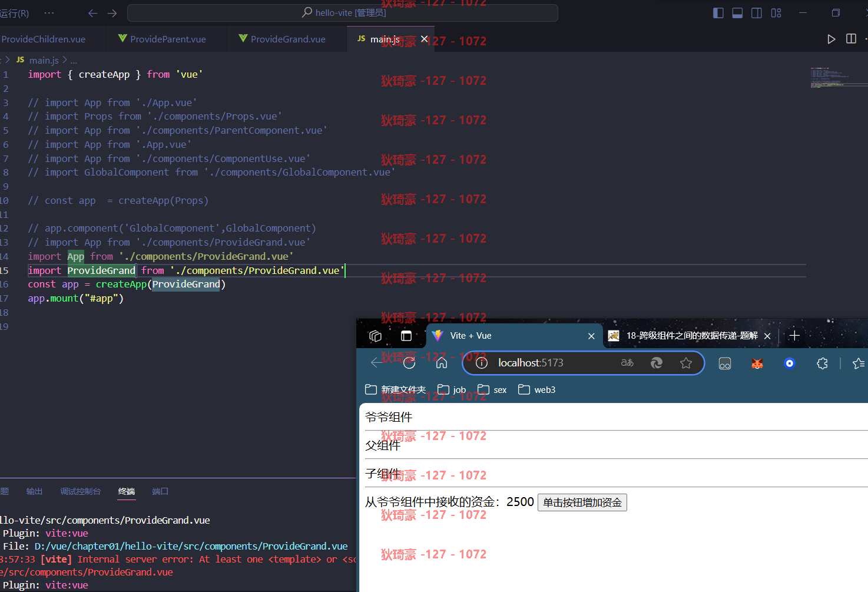Click the first line importing createApp
868x592 pixels.
pos(115,74)
